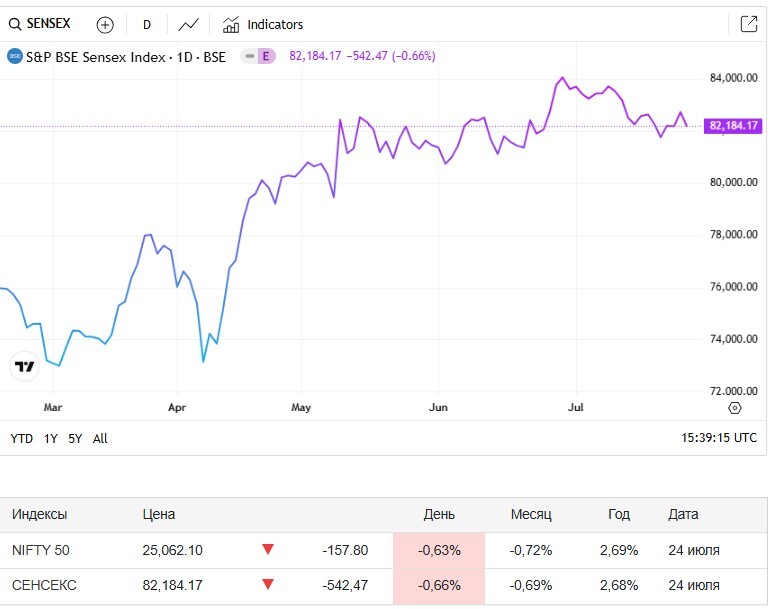The image size is (771, 609).
Task: Open the NIFTY 50 index row link
Action: pyautogui.click(x=41, y=550)
